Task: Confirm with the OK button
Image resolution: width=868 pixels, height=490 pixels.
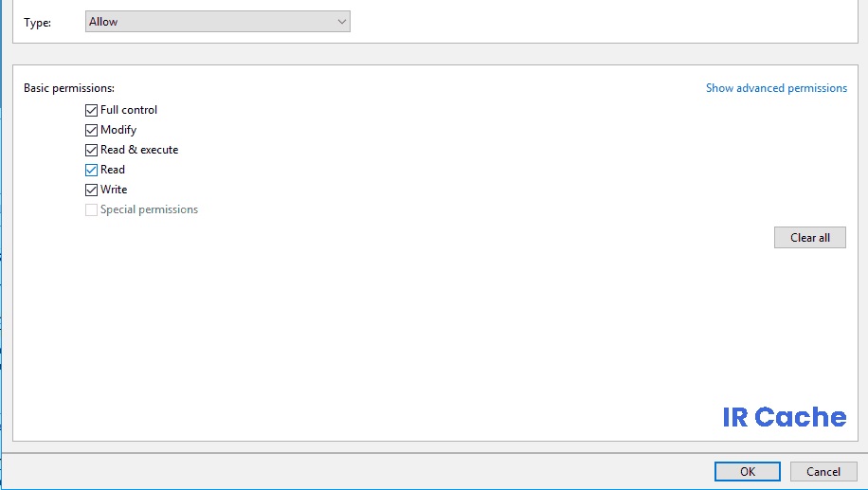Action: [748, 471]
